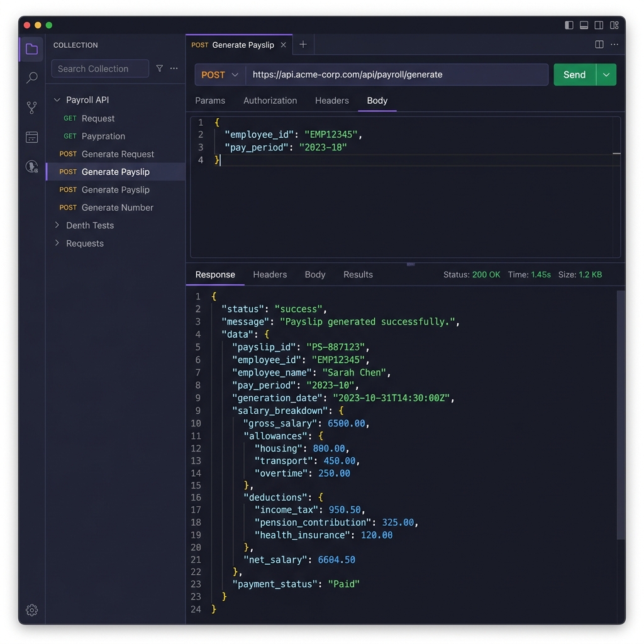This screenshot has height=644, width=644.
Task: Toggle the right sidebar layout icon
Action: pyautogui.click(x=599, y=25)
